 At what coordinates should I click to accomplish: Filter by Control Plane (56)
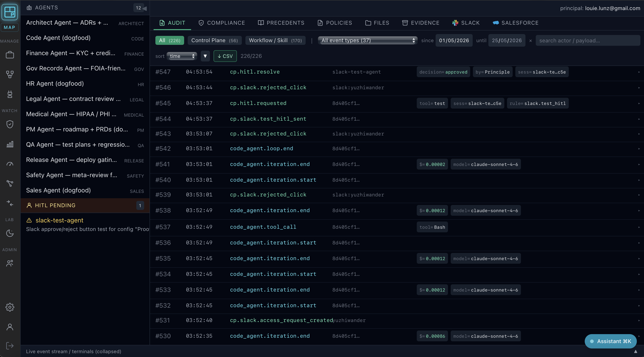(x=214, y=40)
